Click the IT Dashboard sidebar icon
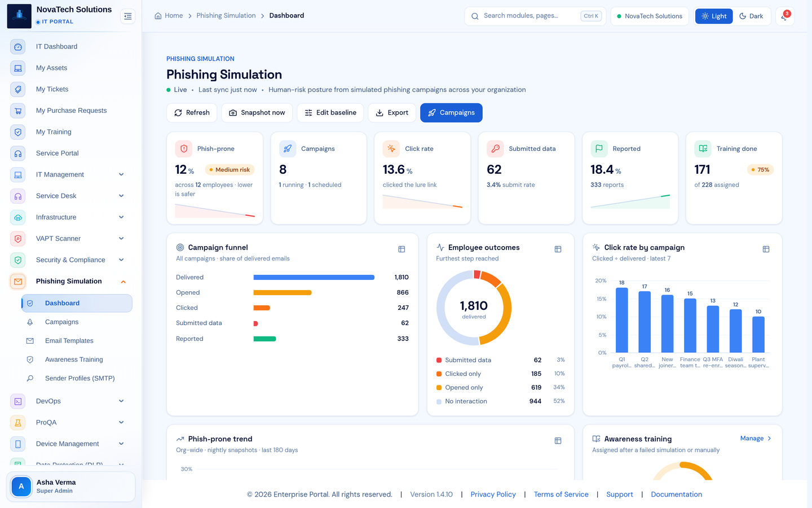Viewport: 812px width, 508px height. pos(18,47)
